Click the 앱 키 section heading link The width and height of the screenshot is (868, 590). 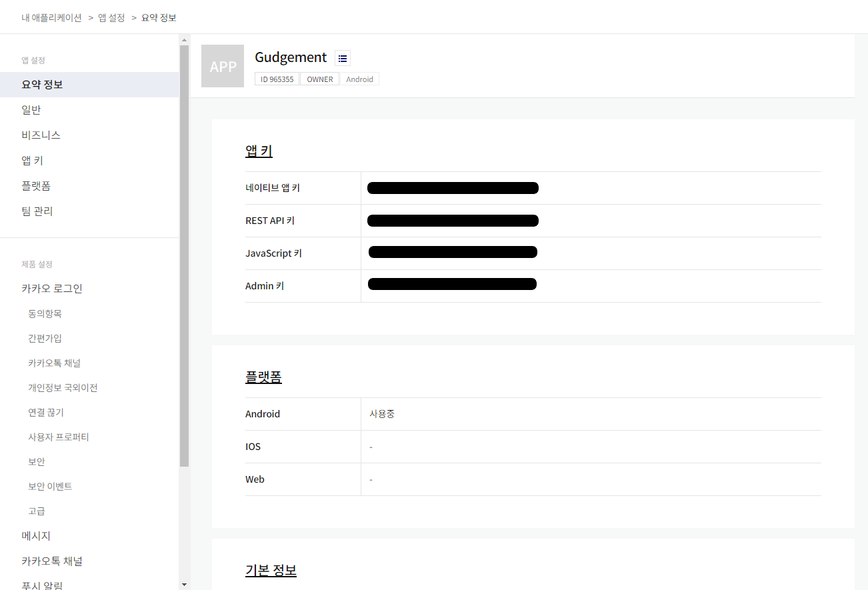tap(259, 151)
